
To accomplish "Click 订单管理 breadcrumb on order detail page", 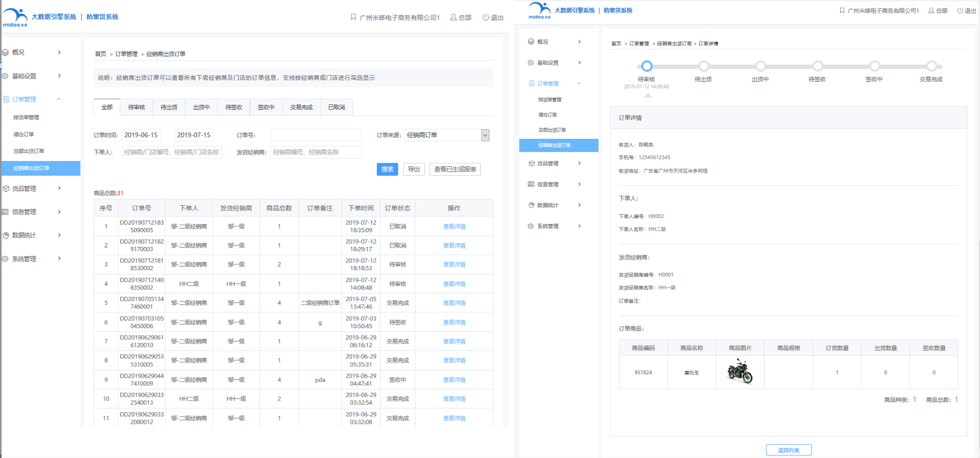I will click(639, 44).
